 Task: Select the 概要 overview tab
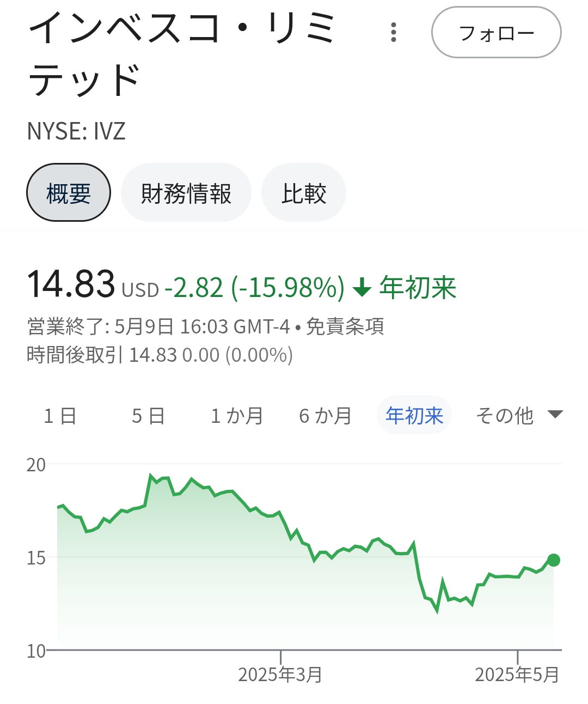(69, 193)
